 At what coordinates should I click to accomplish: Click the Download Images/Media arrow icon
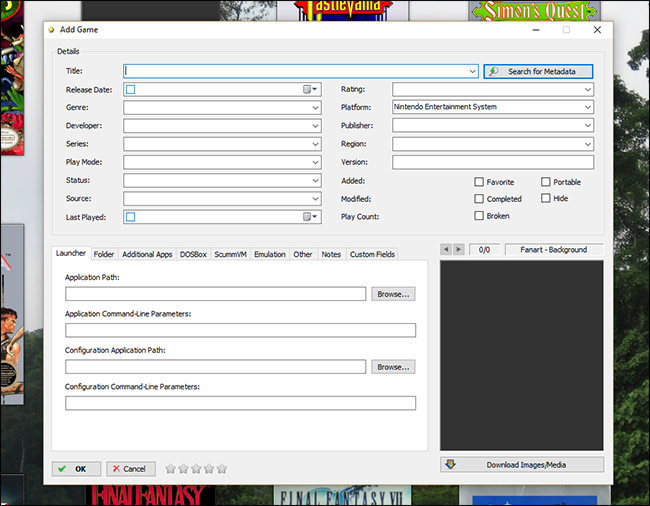pos(451,464)
